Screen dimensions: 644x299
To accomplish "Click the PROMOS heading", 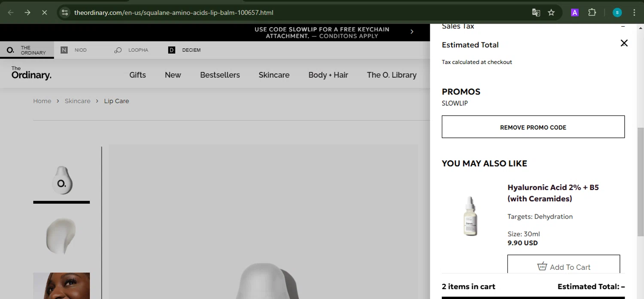I will pos(461,92).
